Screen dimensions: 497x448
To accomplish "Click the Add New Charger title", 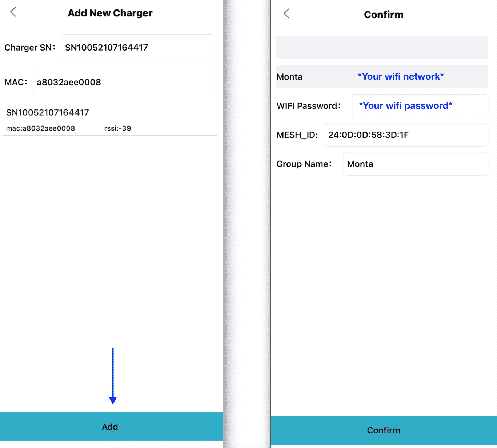I will coord(110,13).
